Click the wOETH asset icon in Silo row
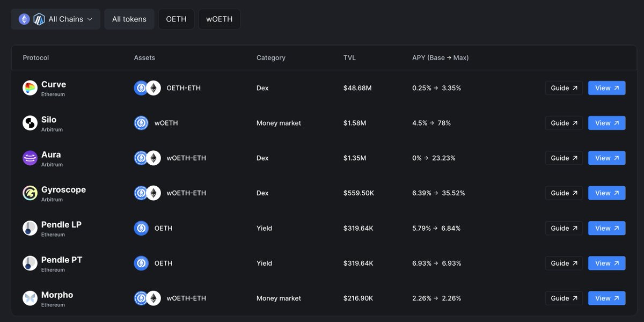 (141, 123)
